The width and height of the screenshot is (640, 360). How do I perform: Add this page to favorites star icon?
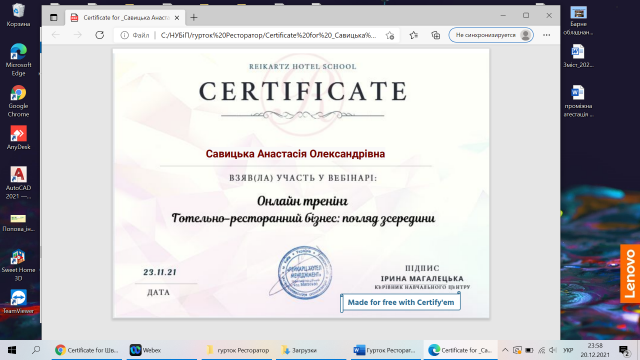[x=390, y=36]
